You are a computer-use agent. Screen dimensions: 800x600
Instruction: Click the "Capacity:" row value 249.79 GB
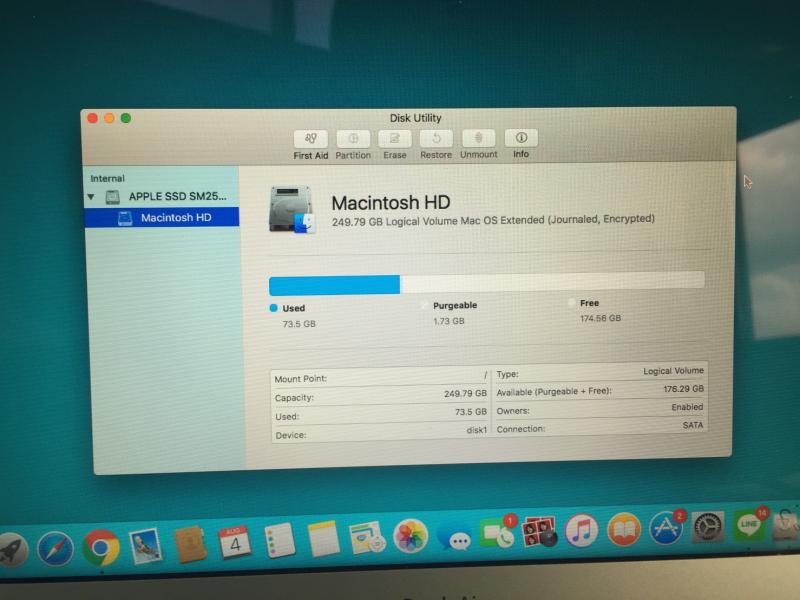[465, 394]
